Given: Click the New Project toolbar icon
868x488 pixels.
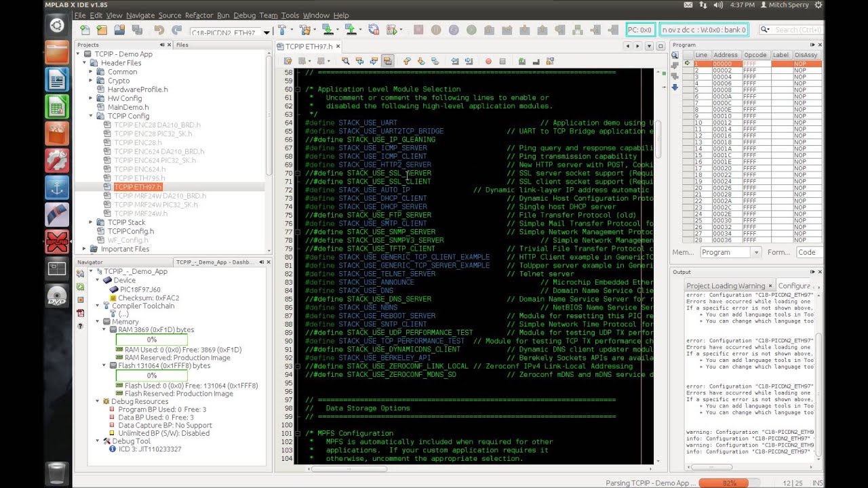Looking at the screenshot, I should [102, 30].
